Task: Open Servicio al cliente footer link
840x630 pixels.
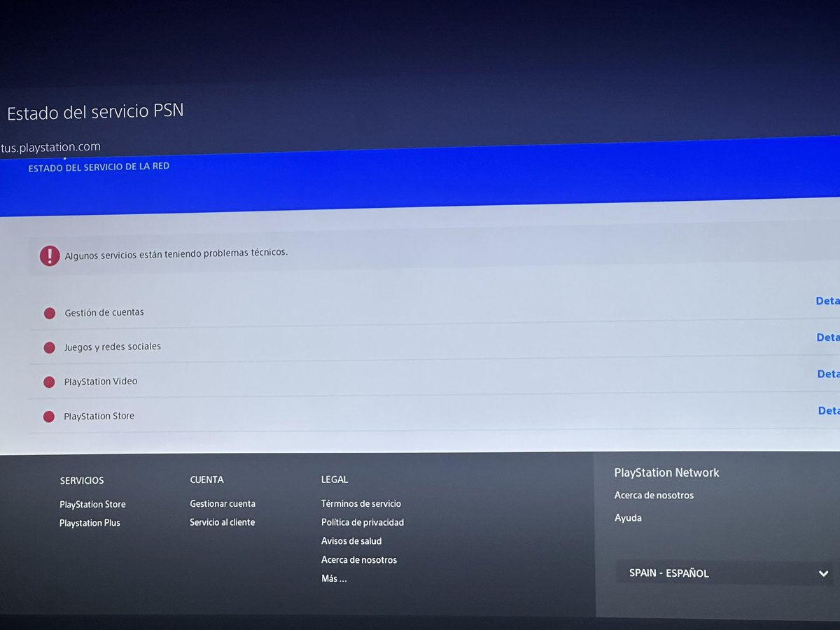Action: (222, 522)
